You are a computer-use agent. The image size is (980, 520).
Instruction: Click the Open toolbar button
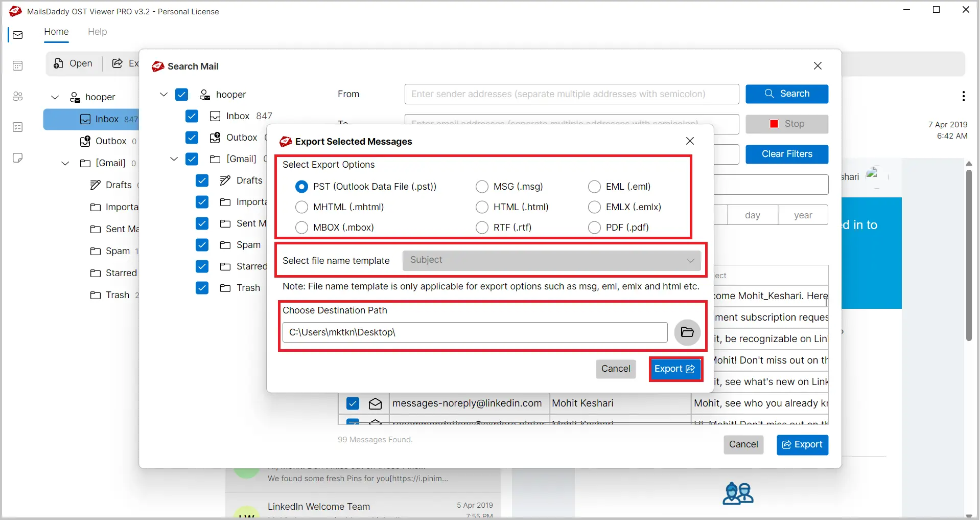(x=74, y=63)
